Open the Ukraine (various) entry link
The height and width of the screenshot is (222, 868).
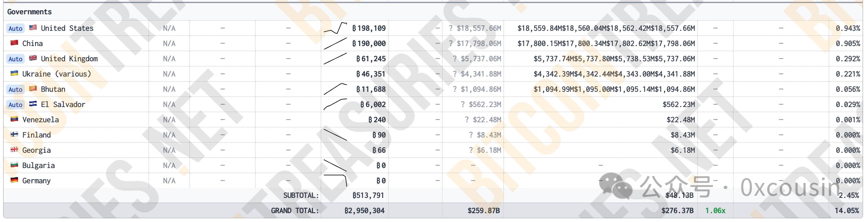pyautogui.click(x=57, y=74)
